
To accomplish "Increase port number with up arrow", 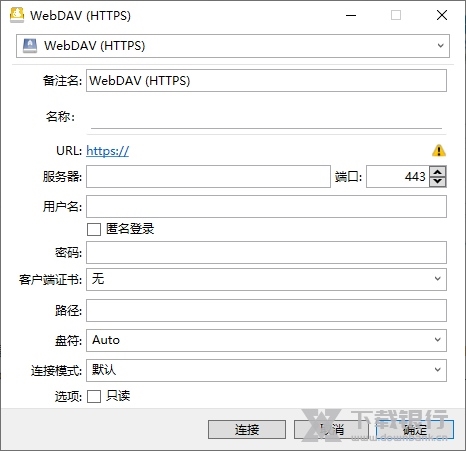I will [x=438, y=171].
